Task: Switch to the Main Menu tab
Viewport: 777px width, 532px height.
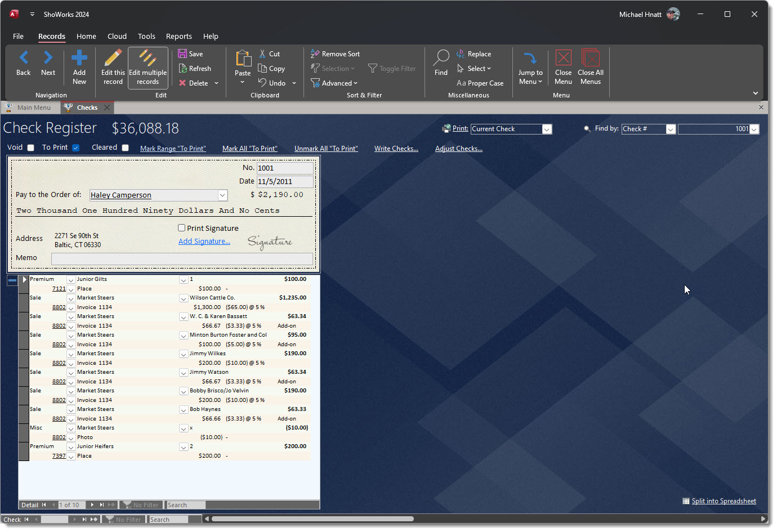Action: tap(33, 108)
